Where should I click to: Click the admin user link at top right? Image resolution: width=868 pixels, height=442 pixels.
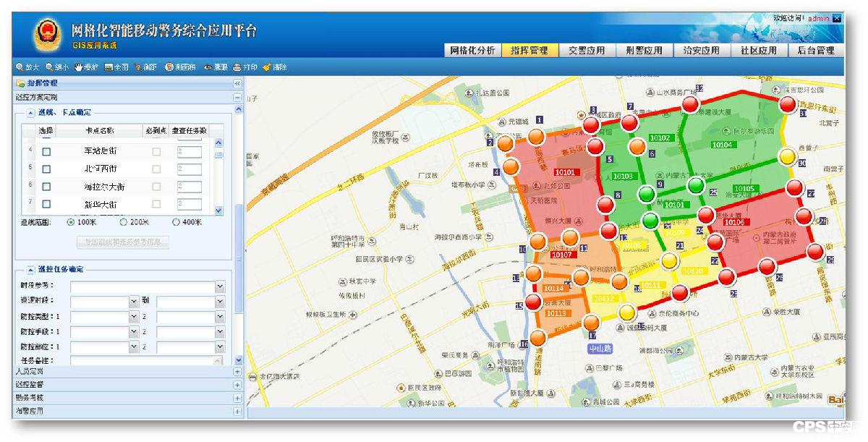(817, 16)
